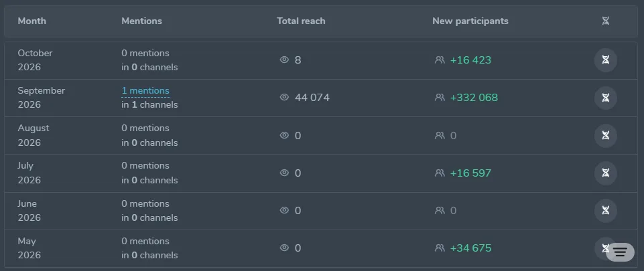
Task: Click the Total reach column header
Action: (x=301, y=21)
